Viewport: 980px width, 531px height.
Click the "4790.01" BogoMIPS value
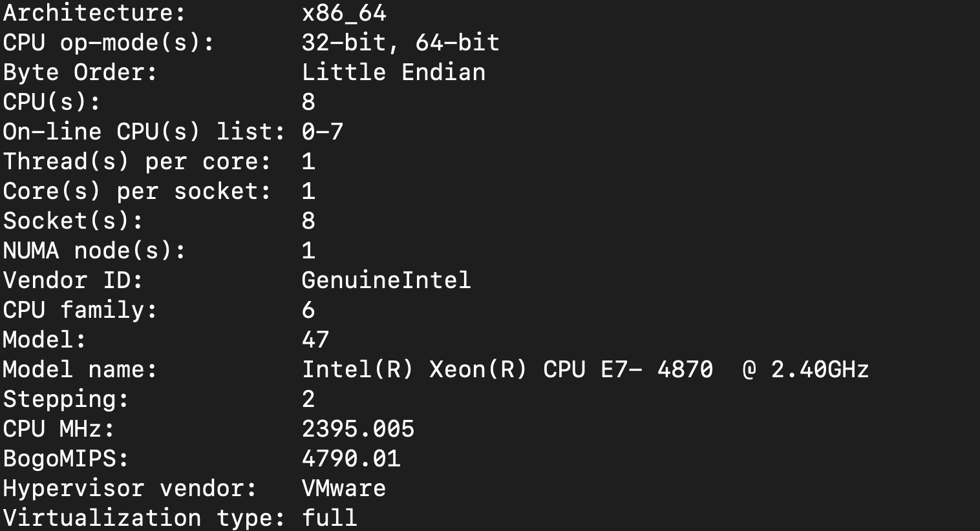coord(350,459)
